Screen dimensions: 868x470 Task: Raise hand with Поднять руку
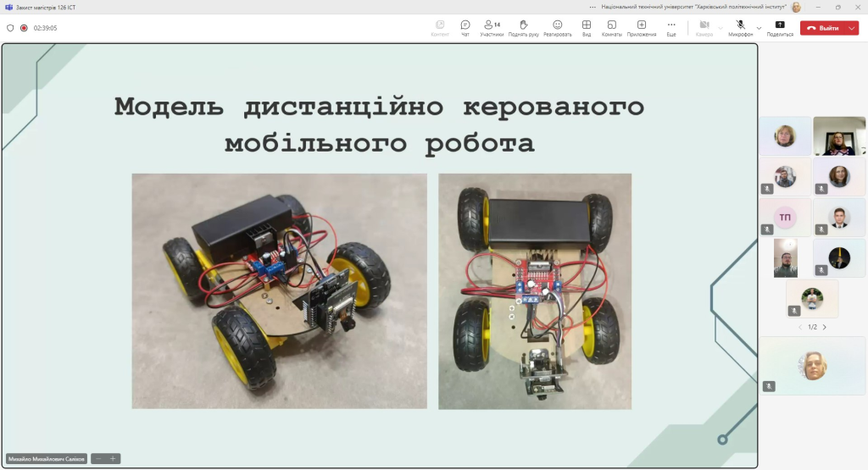pos(523,28)
